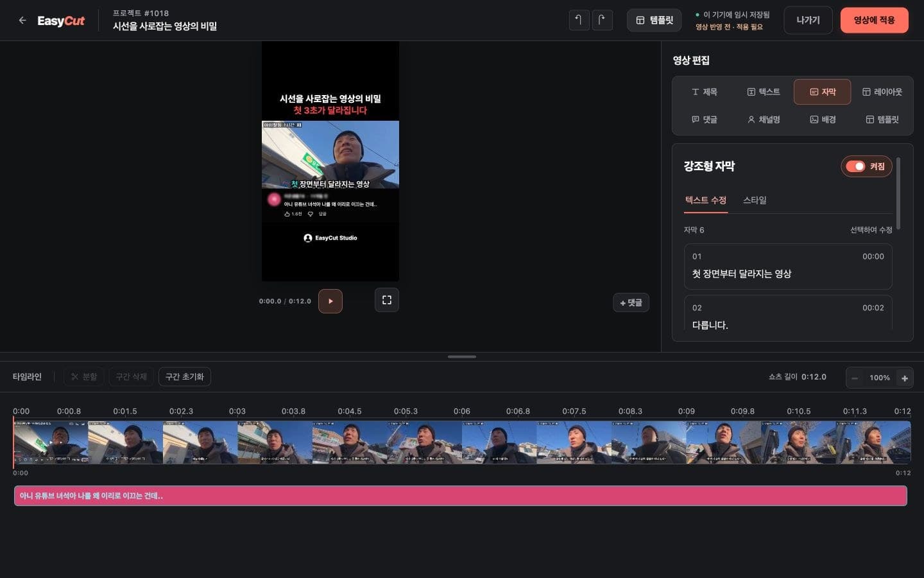Reset the range with 구간 초기화
The image size is (924, 578).
[185, 377]
